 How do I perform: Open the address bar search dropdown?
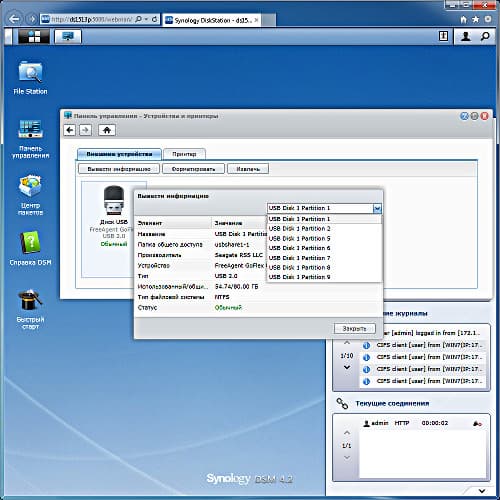click(x=147, y=19)
